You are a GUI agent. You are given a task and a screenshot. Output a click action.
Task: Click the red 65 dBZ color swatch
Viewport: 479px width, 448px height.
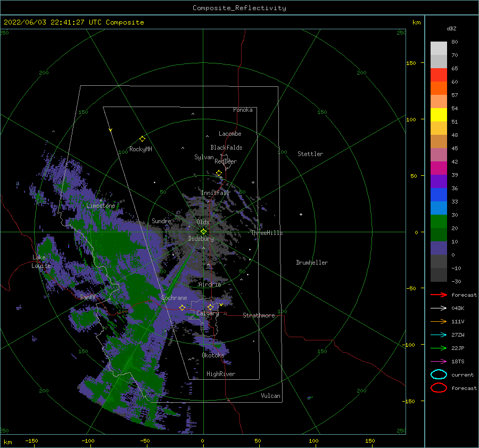pos(439,75)
